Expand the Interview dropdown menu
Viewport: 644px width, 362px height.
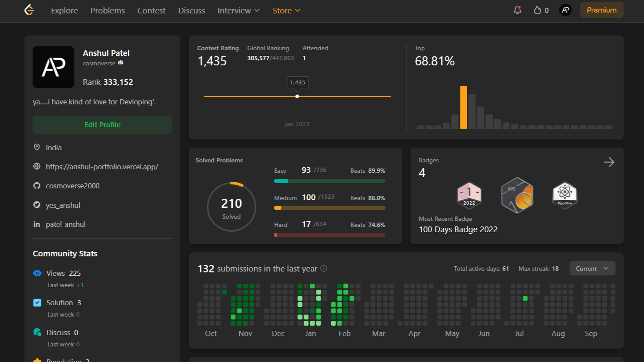[x=238, y=10]
